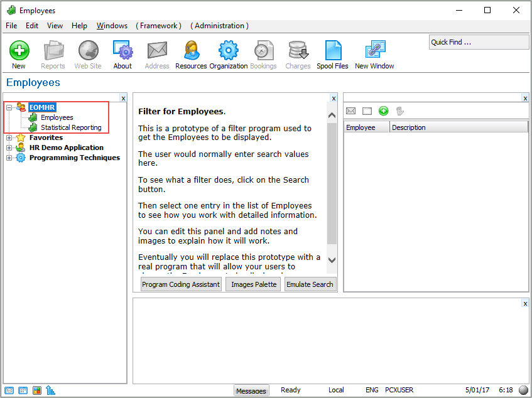The width and height of the screenshot is (532, 398).
Task: Open Spool Files toolbar icon
Action: point(333,50)
